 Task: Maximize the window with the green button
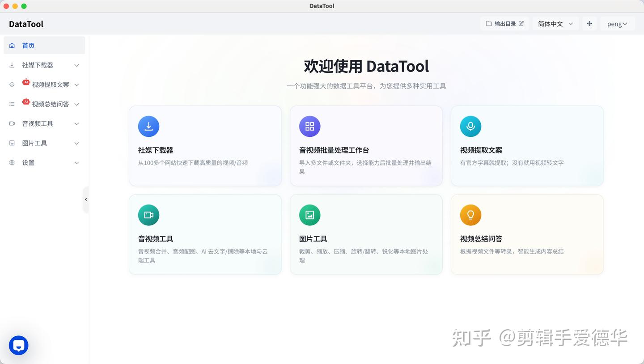(x=24, y=6)
